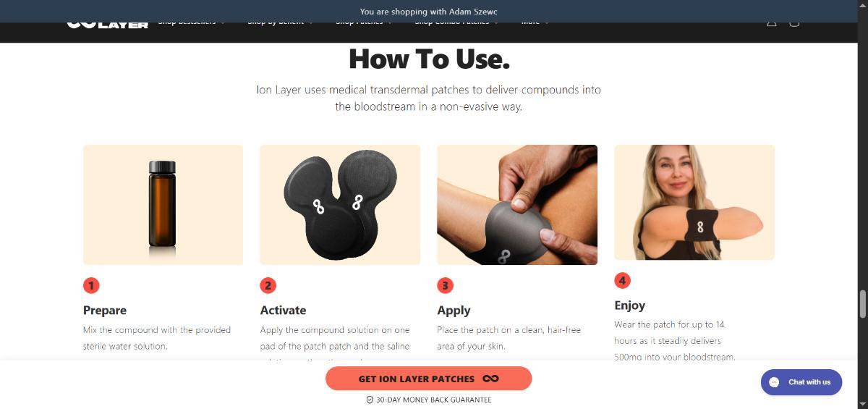Expand the Shop Patches dropdown menu
This screenshot has height=409, width=868.
pyautogui.click(x=365, y=22)
